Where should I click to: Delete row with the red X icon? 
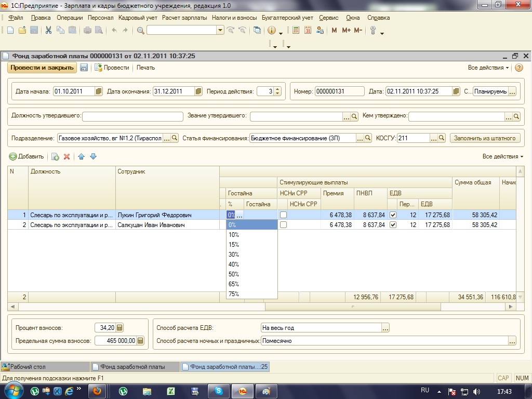pyautogui.click(x=66, y=156)
